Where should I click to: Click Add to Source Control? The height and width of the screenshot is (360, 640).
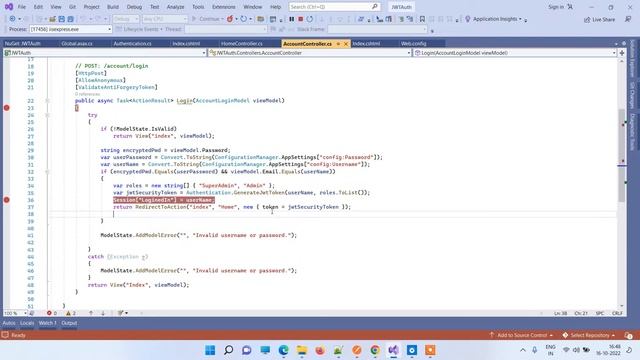coord(521,335)
